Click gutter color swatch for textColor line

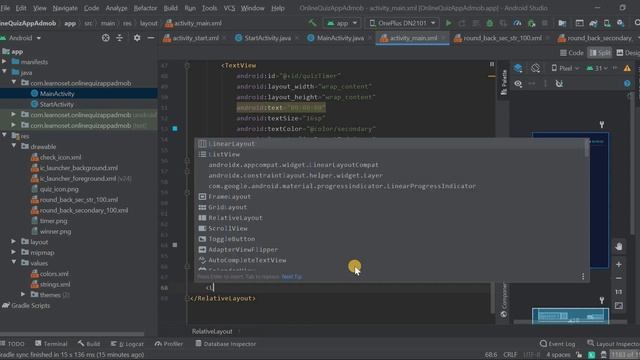point(175,129)
